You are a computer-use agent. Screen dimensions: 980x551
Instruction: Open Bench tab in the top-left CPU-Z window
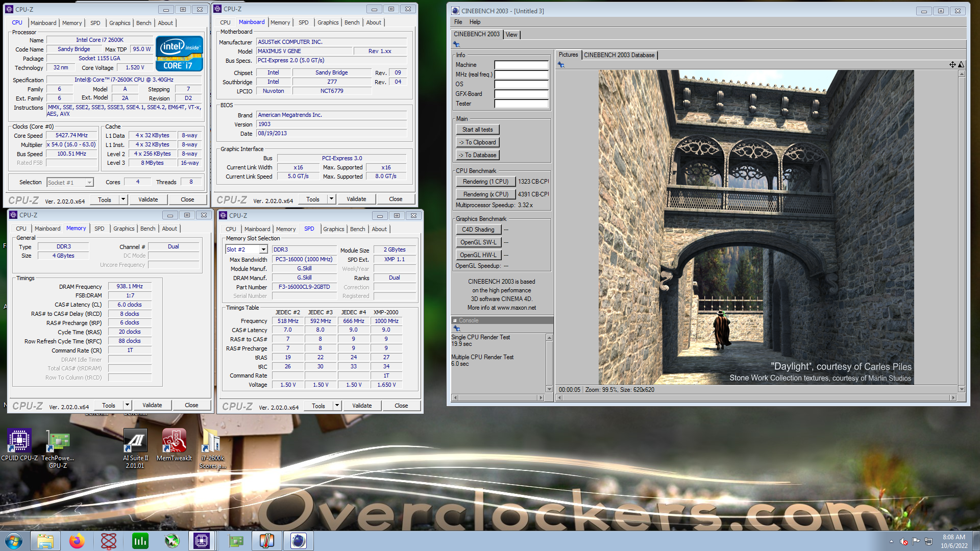click(143, 23)
